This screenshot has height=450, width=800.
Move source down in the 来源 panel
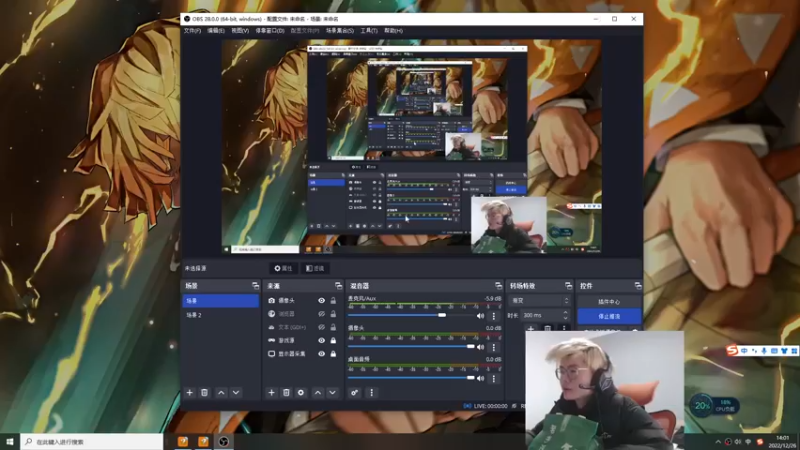coord(332,392)
